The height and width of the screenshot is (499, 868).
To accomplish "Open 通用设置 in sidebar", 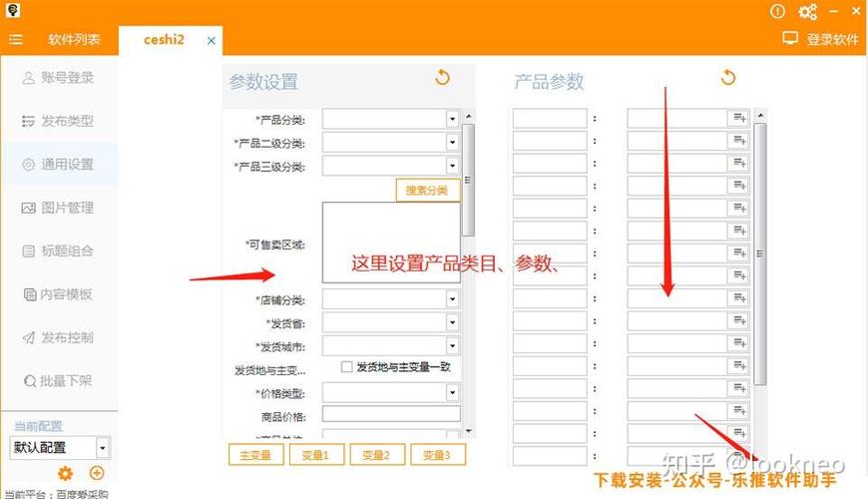I will (58, 164).
